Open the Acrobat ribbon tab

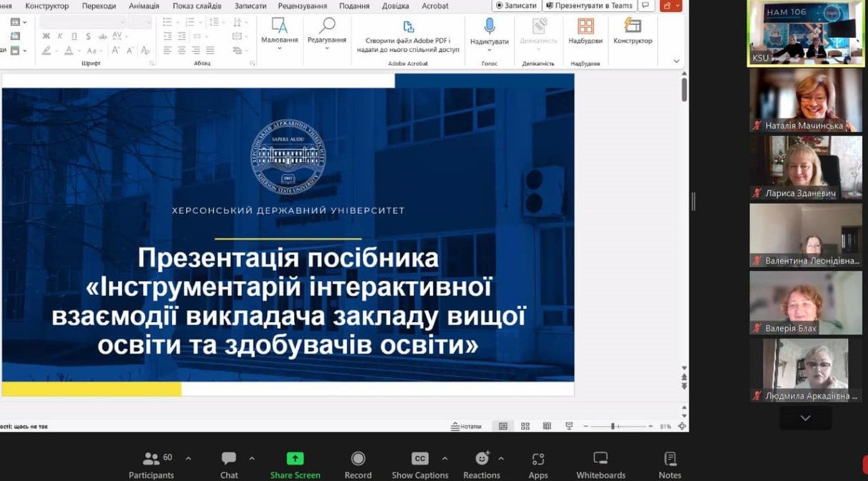[435, 5]
